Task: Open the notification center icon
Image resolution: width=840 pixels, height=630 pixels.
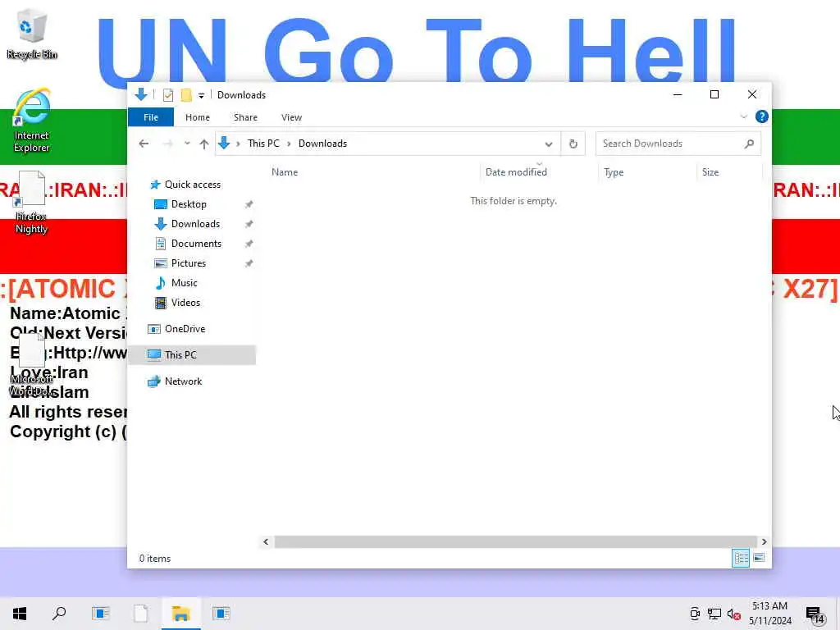Action: click(815, 614)
